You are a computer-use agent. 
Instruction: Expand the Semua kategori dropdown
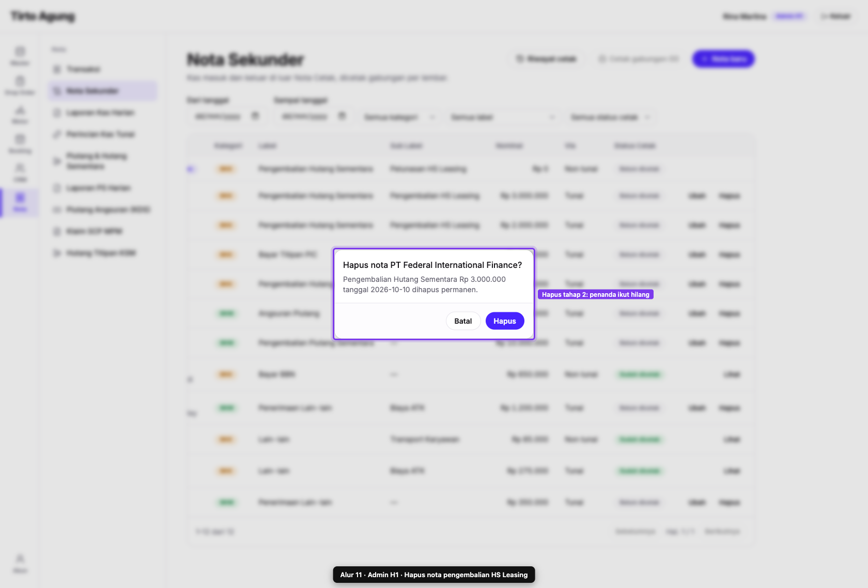[399, 117]
